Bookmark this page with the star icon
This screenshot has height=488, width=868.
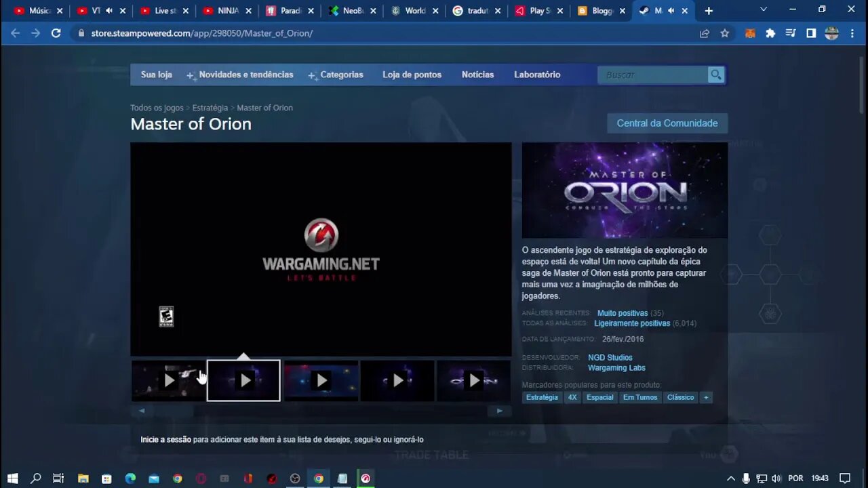(x=724, y=33)
